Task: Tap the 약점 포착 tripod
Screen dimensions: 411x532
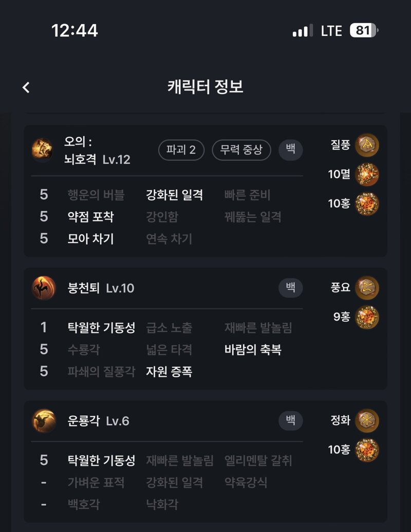Action: (90, 217)
